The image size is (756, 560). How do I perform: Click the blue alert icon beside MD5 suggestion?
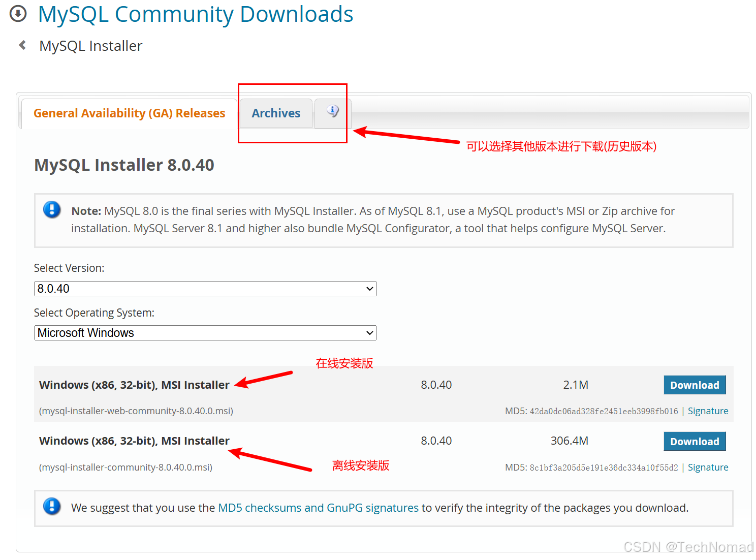(x=52, y=506)
